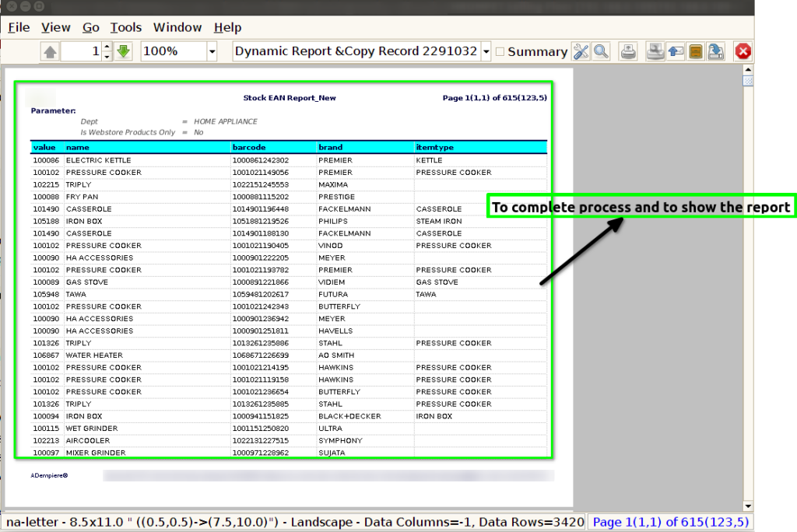Click the 'ADempiere' footer text

pyautogui.click(x=49, y=475)
